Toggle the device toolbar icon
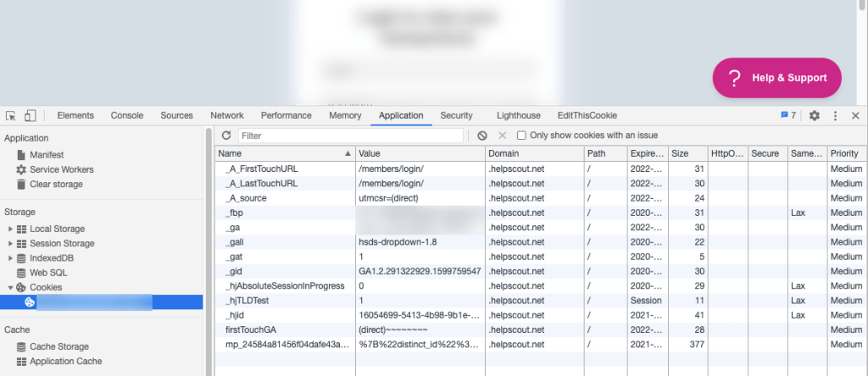Viewport: 868px width, 376px height. pyautogui.click(x=30, y=116)
